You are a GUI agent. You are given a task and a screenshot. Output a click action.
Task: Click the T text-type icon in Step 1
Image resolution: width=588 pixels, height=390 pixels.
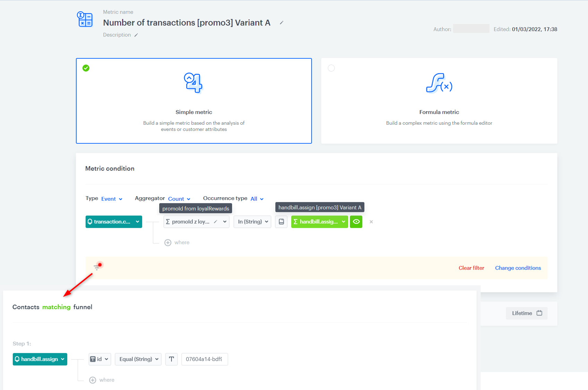(x=171, y=359)
